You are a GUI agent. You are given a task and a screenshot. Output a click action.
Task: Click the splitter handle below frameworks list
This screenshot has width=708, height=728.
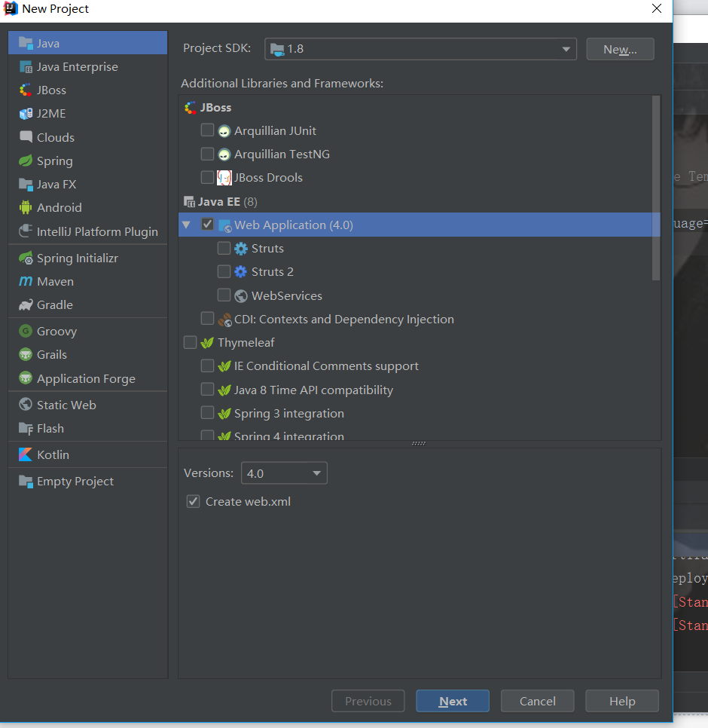[419, 443]
